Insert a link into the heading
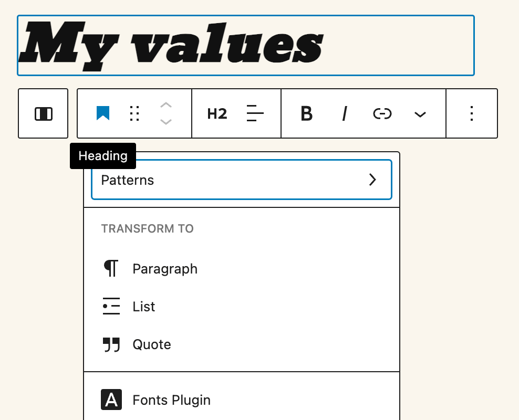Image resolution: width=519 pixels, height=420 pixels. click(x=382, y=113)
